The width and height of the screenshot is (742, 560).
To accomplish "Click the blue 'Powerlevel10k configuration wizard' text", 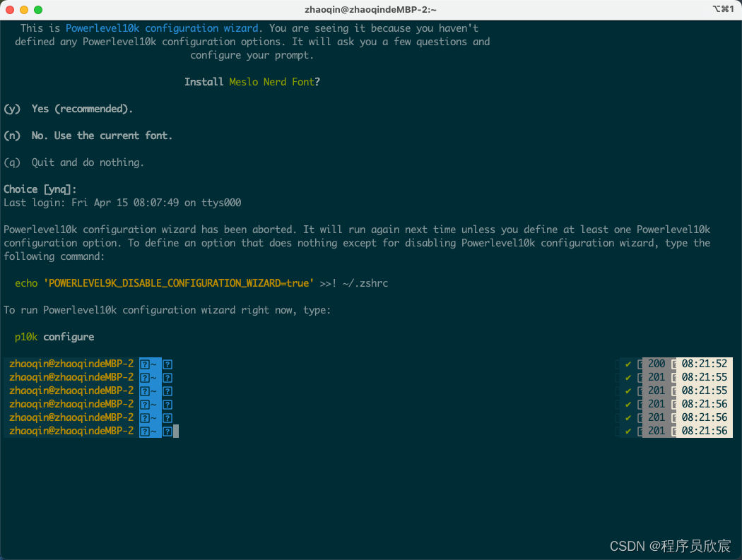I will click(162, 28).
